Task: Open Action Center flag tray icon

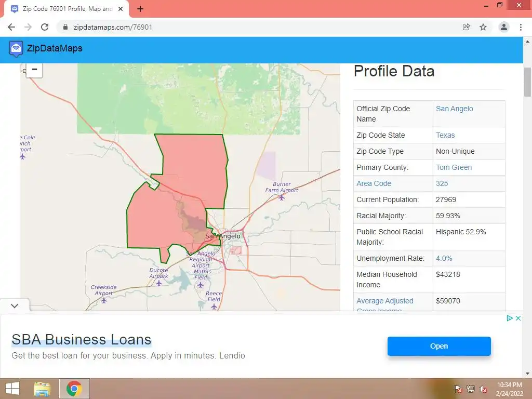Action: click(458, 389)
